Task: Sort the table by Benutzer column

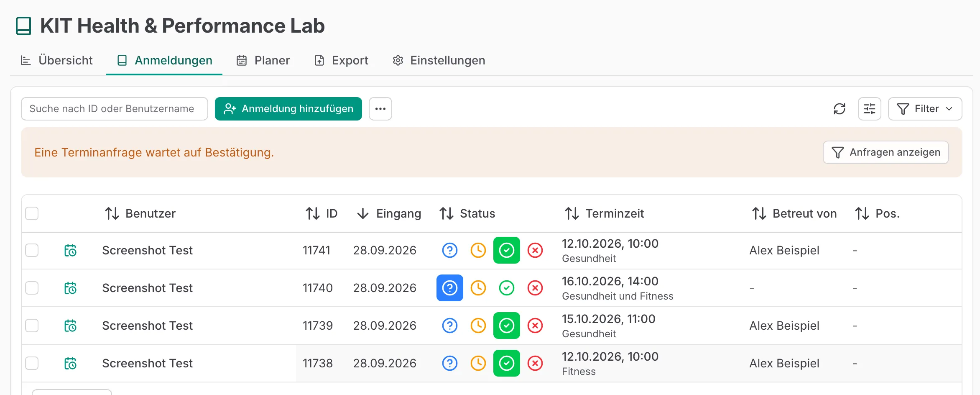Action: click(140, 213)
